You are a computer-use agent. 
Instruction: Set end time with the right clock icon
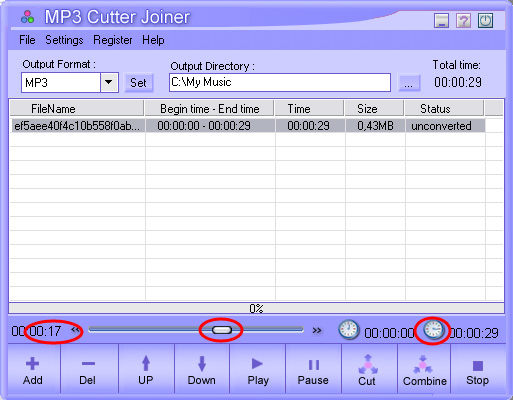pos(433,330)
